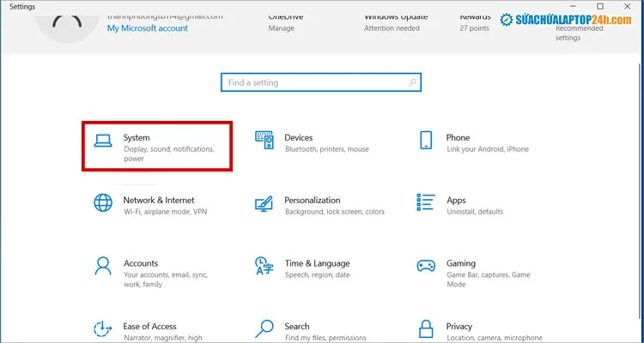
Task: Click 'Find my files, permissions' description
Action: tap(325, 338)
